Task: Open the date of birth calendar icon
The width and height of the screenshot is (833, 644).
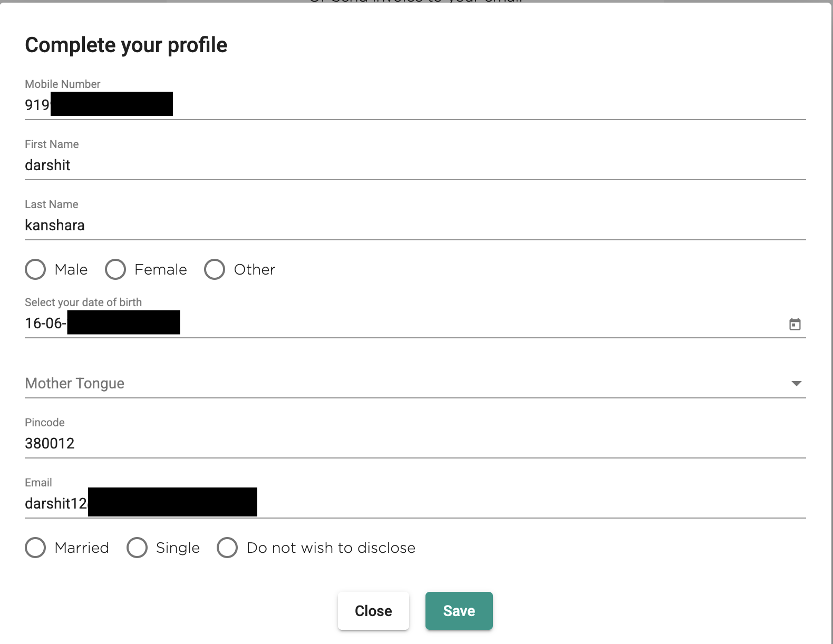Action: point(795,324)
